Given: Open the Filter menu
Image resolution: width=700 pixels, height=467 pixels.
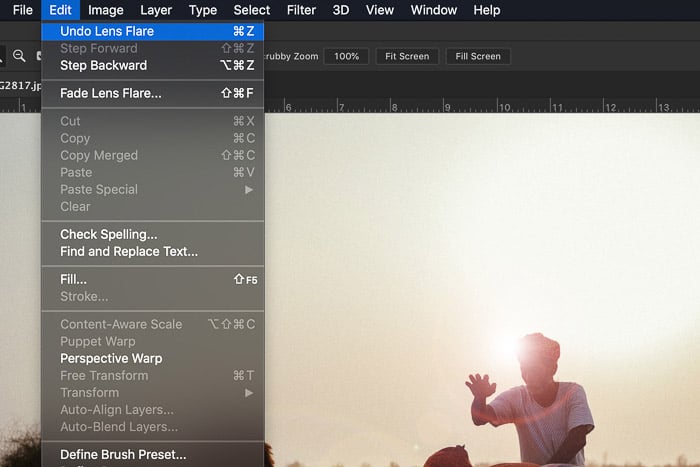Looking at the screenshot, I should click(x=301, y=10).
